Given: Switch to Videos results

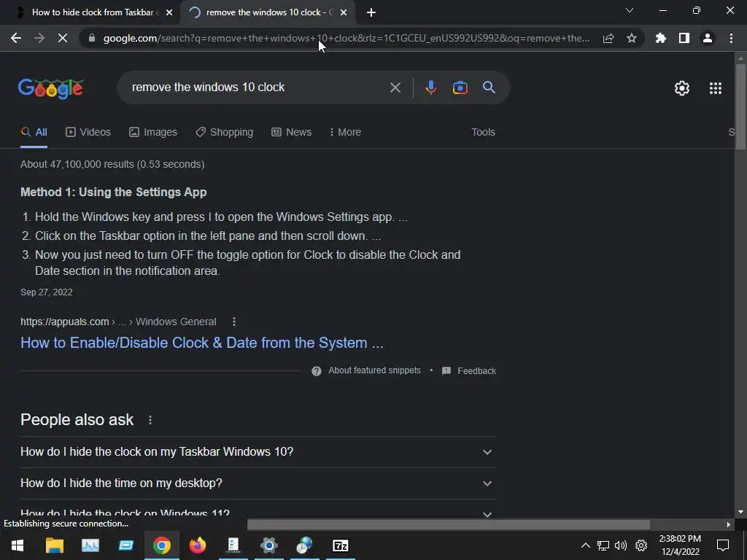Looking at the screenshot, I should 88,133.
